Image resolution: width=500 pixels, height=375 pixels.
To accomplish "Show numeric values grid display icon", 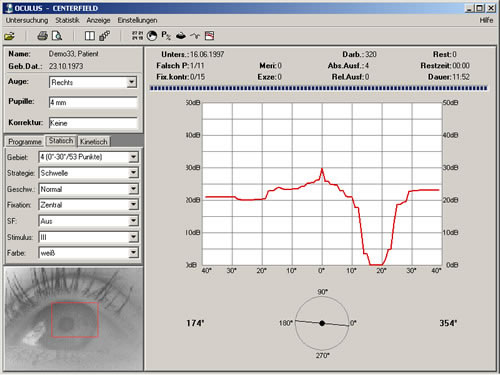I will tap(138, 35).
